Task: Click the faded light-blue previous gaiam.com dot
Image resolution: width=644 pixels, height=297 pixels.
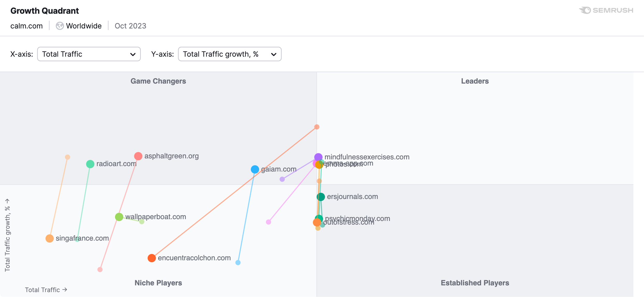Action: point(238,263)
